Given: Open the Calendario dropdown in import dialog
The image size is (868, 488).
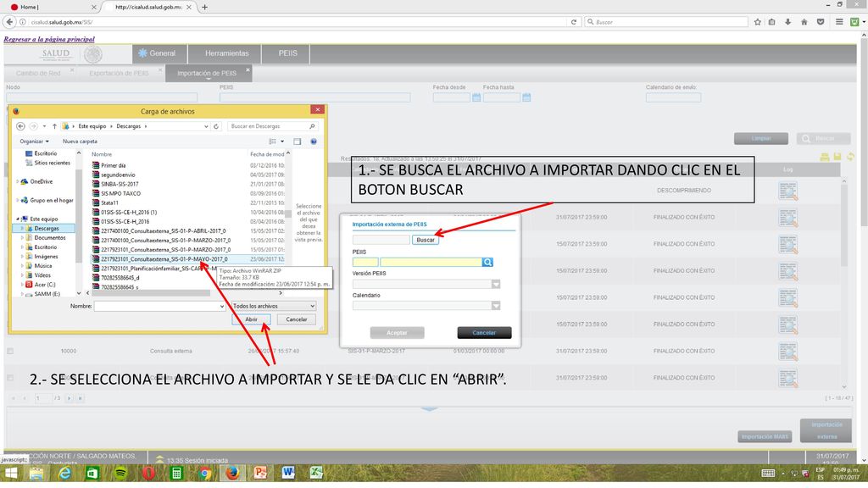Looking at the screenshot, I should [x=495, y=305].
